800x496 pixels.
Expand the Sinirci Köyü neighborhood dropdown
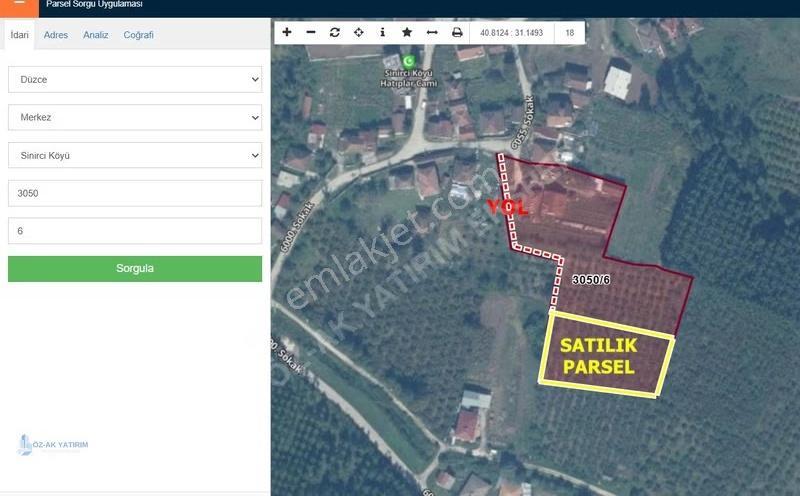pos(135,155)
